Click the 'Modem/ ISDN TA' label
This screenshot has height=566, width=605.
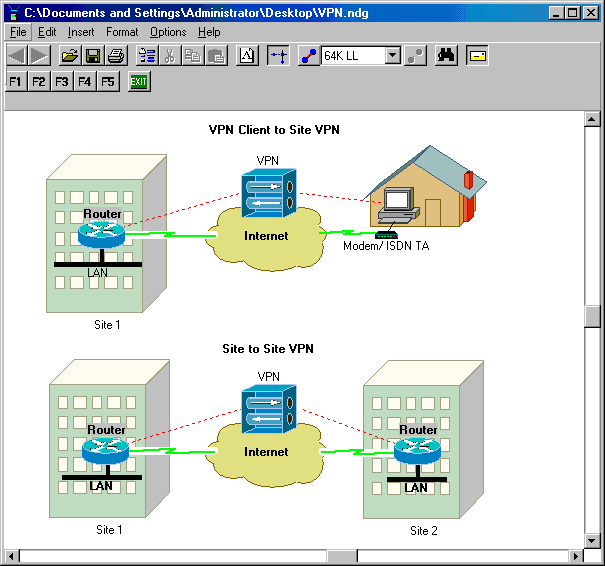386,246
